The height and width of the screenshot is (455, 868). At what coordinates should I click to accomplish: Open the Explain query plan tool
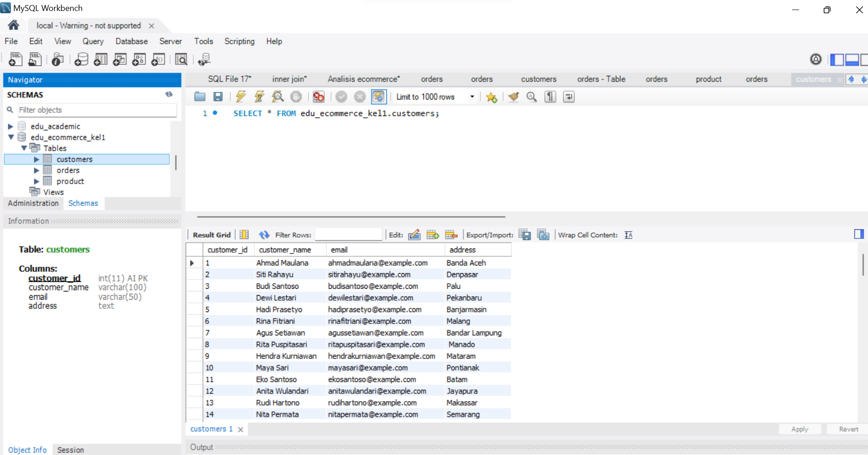277,96
